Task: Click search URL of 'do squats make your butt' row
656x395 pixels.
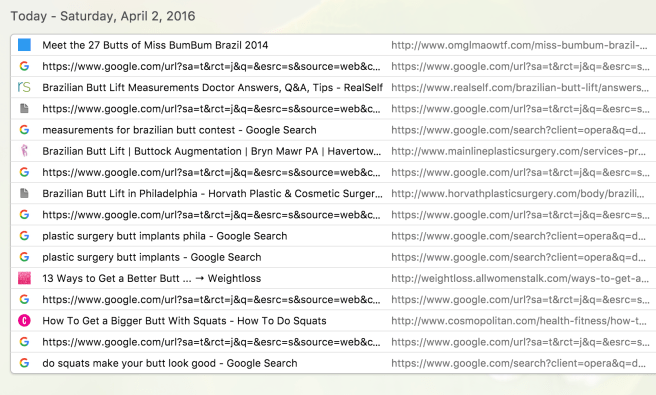Action: (x=519, y=363)
